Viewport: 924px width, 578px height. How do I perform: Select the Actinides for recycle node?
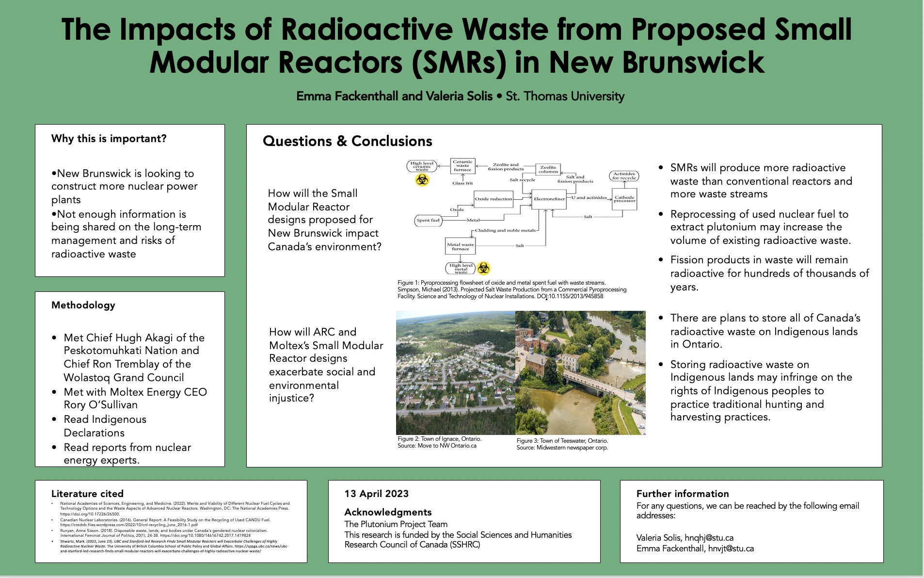point(624,176)
